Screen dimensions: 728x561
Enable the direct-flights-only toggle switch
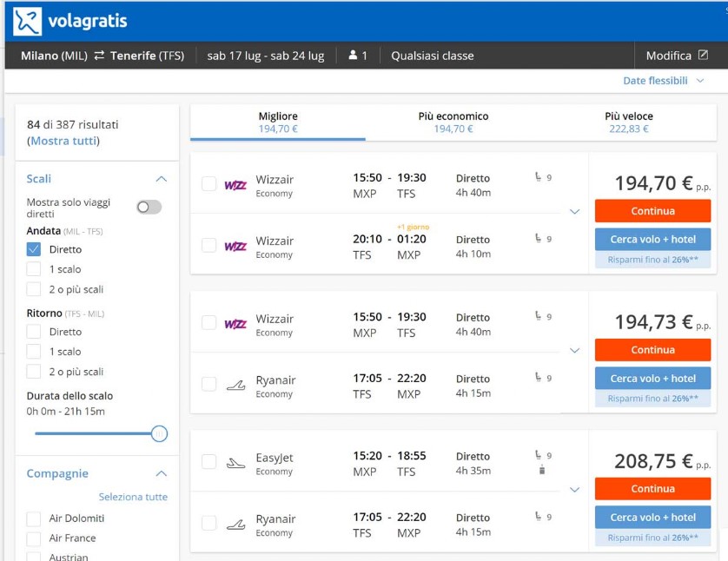pos(149,207)
